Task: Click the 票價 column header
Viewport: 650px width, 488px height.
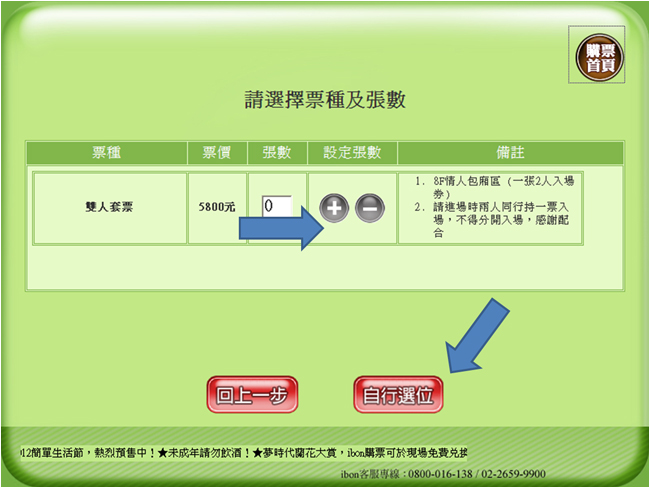Action: [217, 153]
